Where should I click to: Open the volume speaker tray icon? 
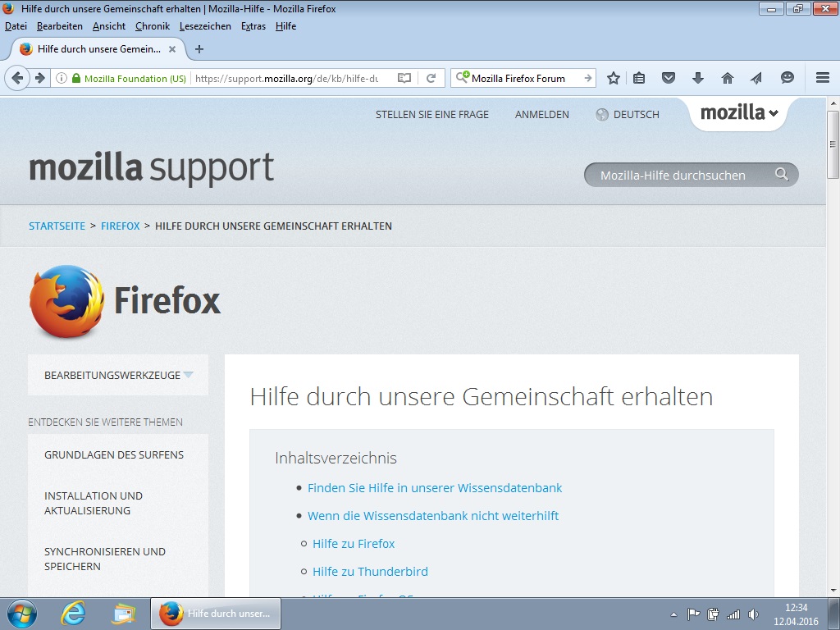coord(753,614)
